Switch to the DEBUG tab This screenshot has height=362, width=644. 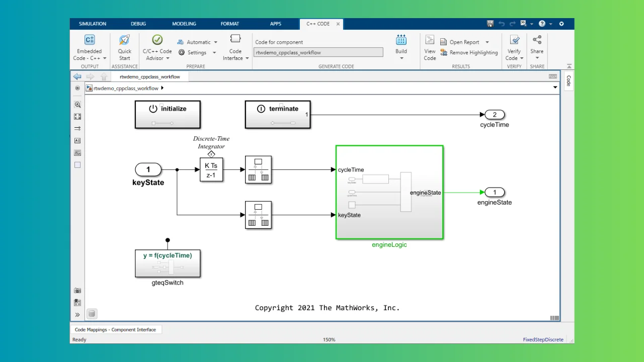[138, 24]
